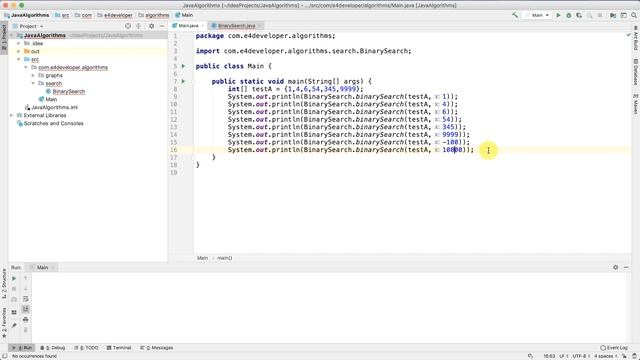640x360 pixels.
Task: Change UTF-8 file encoding in status bar
Action: pyautogui.click(x=580, y=356)
